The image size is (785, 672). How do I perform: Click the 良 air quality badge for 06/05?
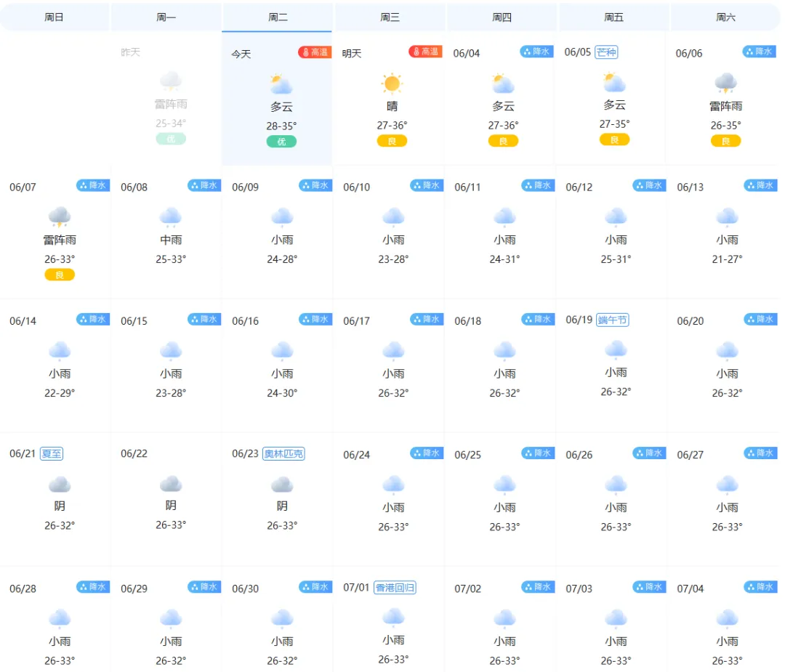pos(614,139)
